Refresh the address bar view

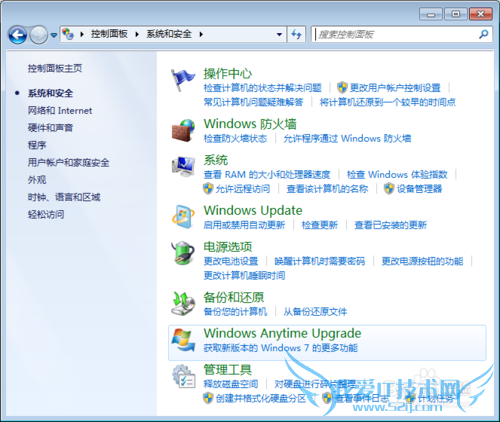(x=296, y=34)
